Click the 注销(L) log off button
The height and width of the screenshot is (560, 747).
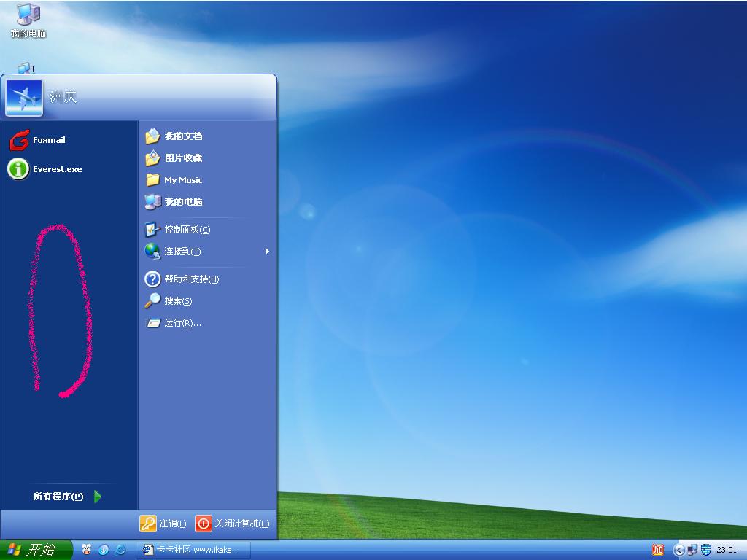tap(163, 524)
